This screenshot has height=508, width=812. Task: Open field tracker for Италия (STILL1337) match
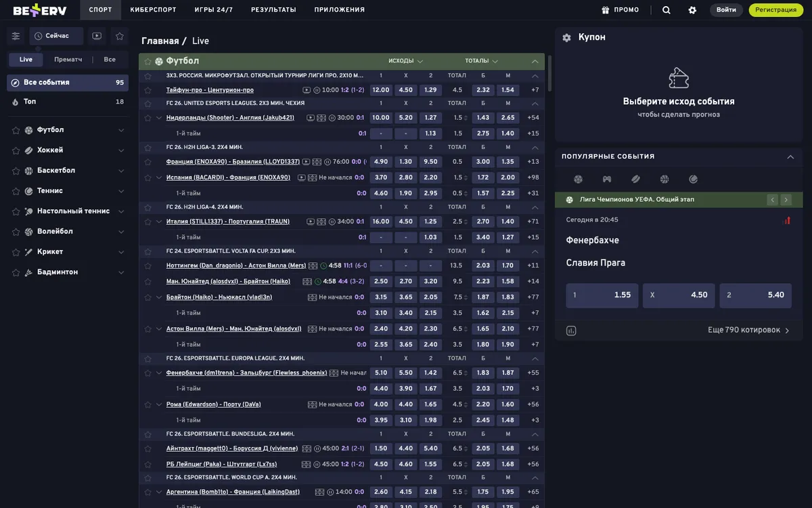click(x=321, y=221)
